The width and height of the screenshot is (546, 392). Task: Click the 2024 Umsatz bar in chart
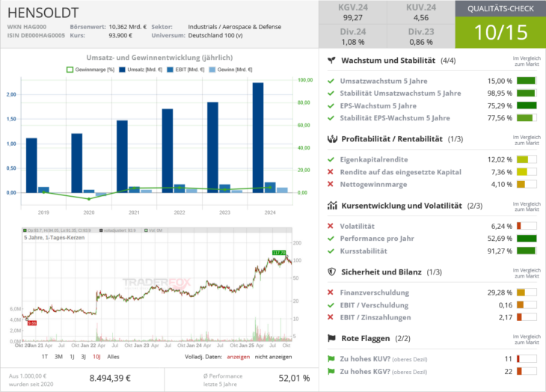tap(258, 138)
